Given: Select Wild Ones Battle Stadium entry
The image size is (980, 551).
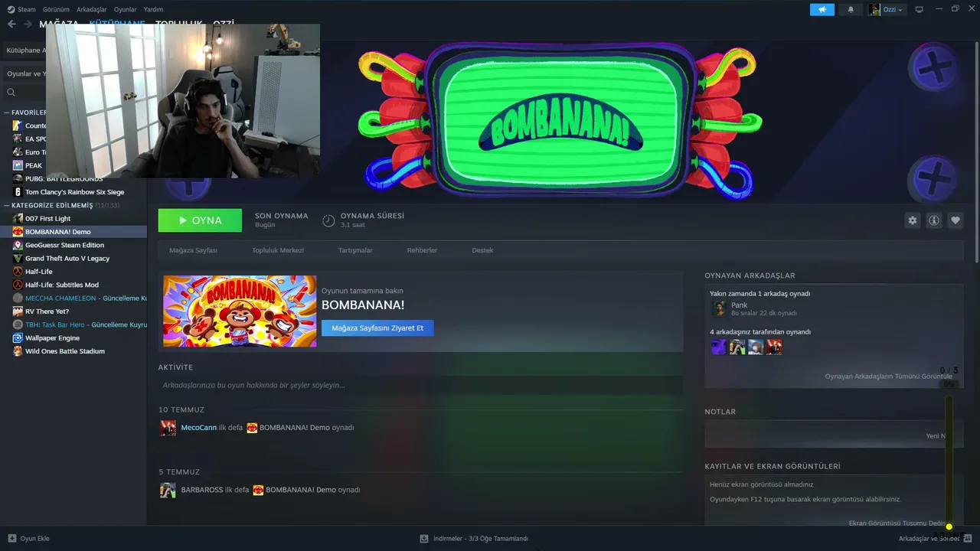Looking at the screenshot, I should (65, 351).
